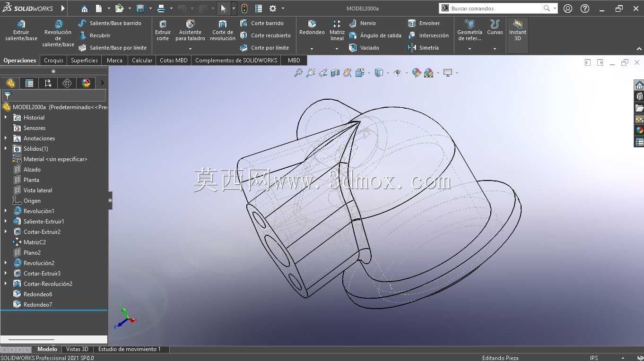
Task: Open the DimXpertManager crosshair tab
Action: [x=67, y=83]
